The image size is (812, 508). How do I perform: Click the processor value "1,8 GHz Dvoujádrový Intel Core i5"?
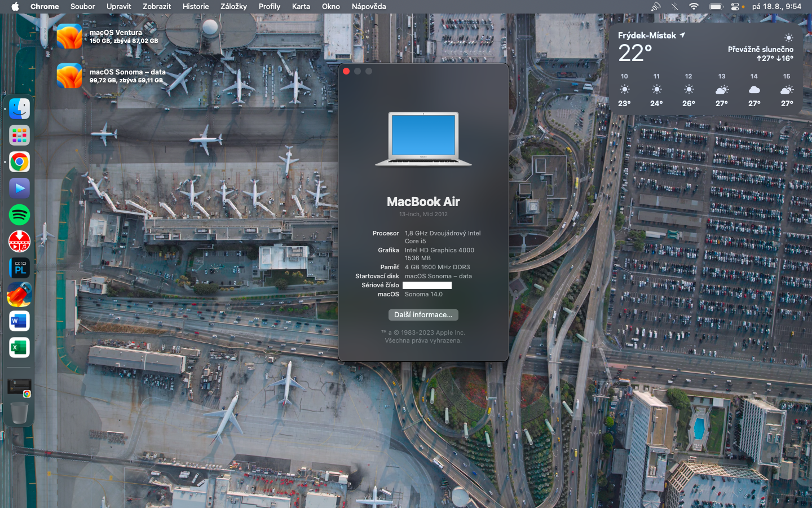(443, 237)
